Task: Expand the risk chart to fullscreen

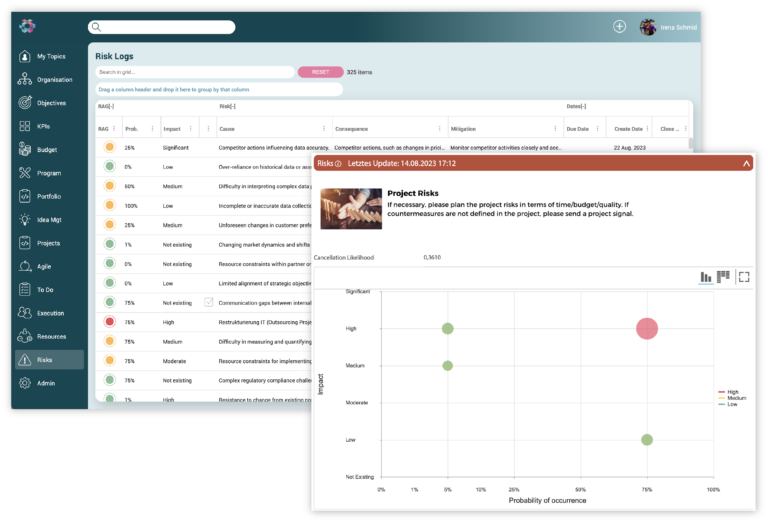Action: (x=743, y=277)
